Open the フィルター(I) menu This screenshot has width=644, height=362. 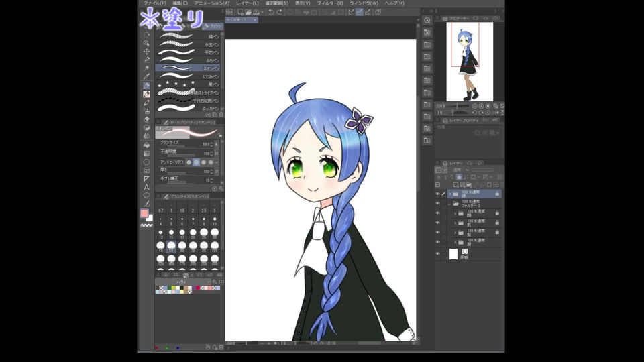329,3
